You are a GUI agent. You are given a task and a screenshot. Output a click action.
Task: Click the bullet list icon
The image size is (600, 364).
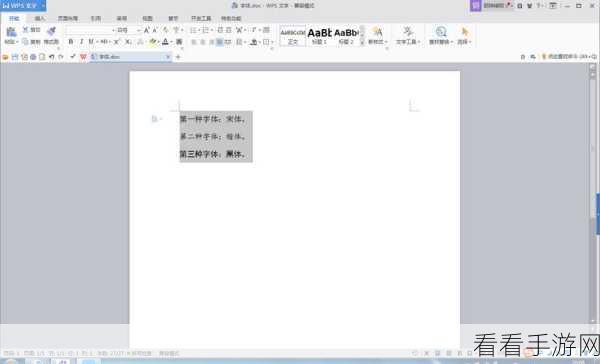pyautogui.click(x=193, y=30)
